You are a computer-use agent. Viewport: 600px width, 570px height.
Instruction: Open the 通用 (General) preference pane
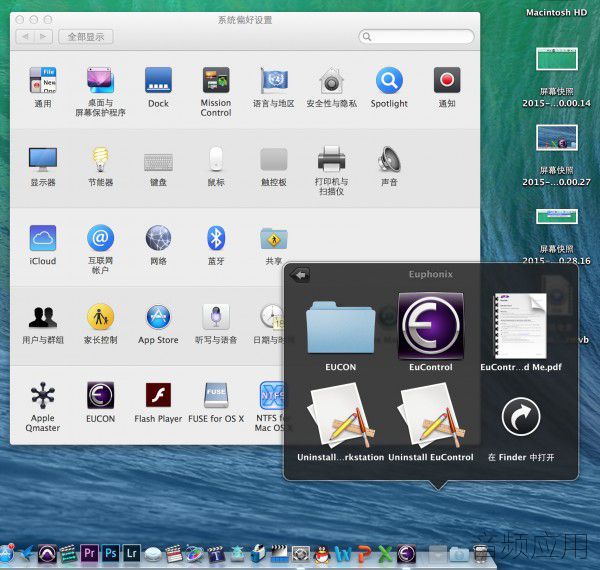coord(43,80)
